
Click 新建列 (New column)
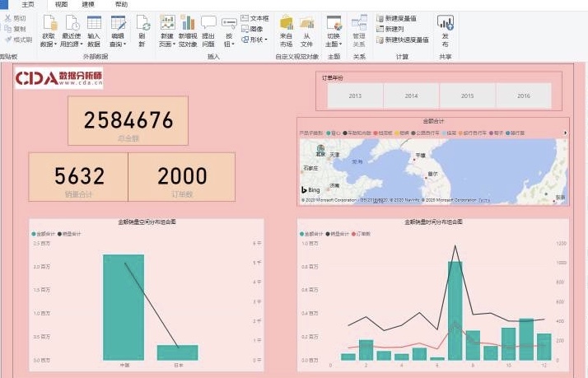(x=390, y=29)
